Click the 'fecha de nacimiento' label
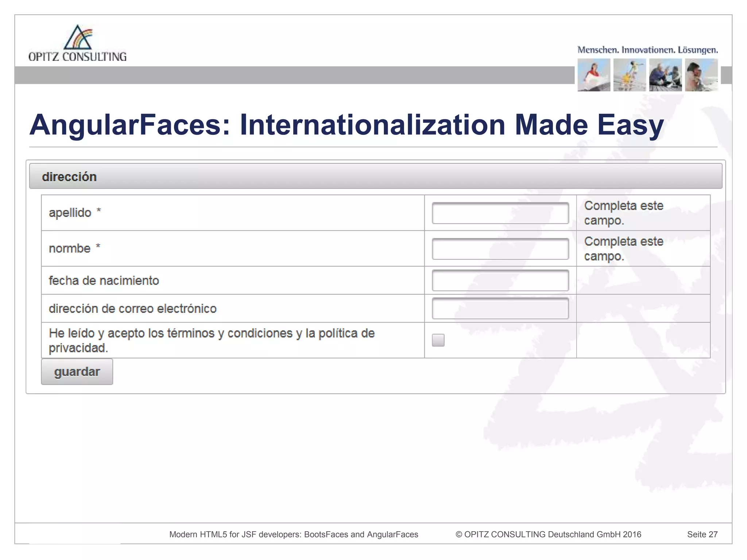This screenshot has width=747, height=560. coord(104,280)
